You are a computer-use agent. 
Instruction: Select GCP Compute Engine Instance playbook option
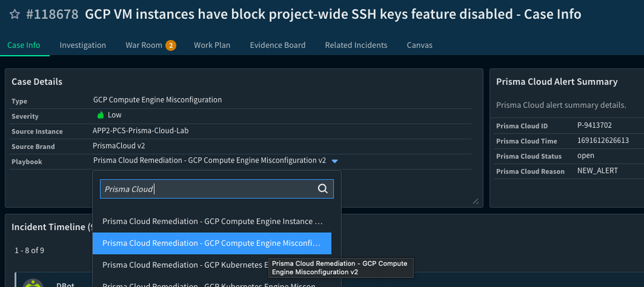212,221
